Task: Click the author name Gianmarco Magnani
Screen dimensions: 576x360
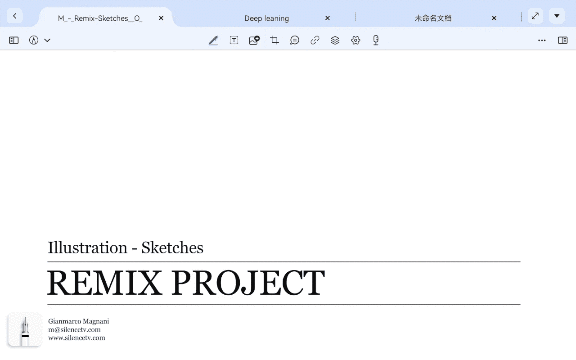Action: tap(79, 321)
